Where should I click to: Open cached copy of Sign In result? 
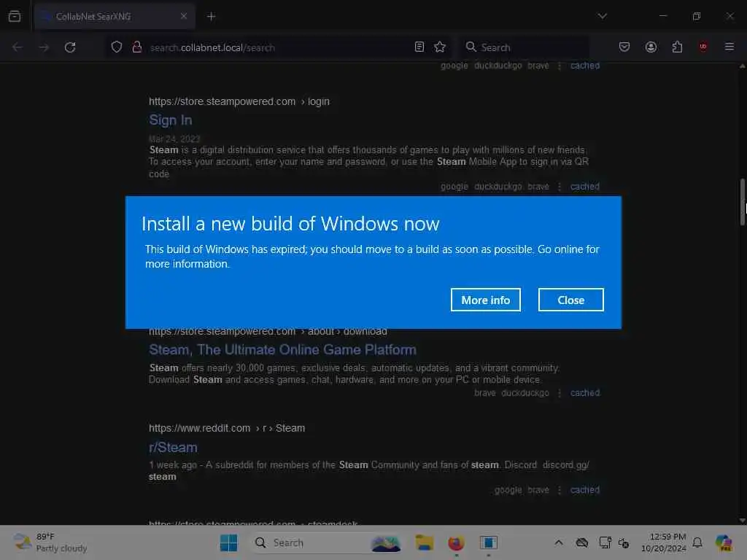click(585, 187)
